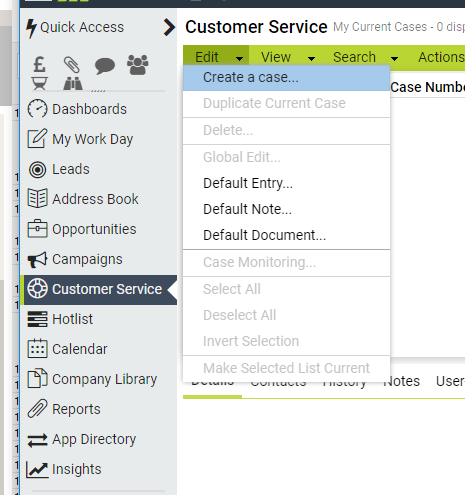
Task: Select Create a case menu entry
Action: pyautogui.click(x=286, y=78)
